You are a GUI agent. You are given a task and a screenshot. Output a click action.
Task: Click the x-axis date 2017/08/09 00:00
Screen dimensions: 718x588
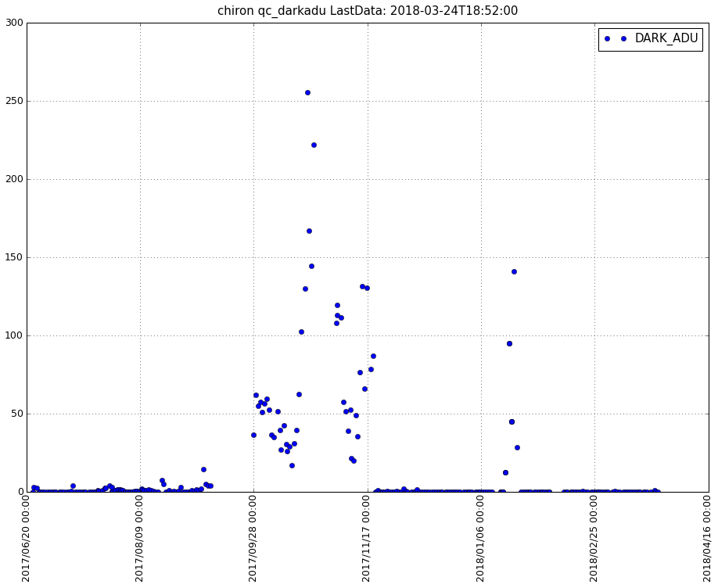[x=139, y=539]
